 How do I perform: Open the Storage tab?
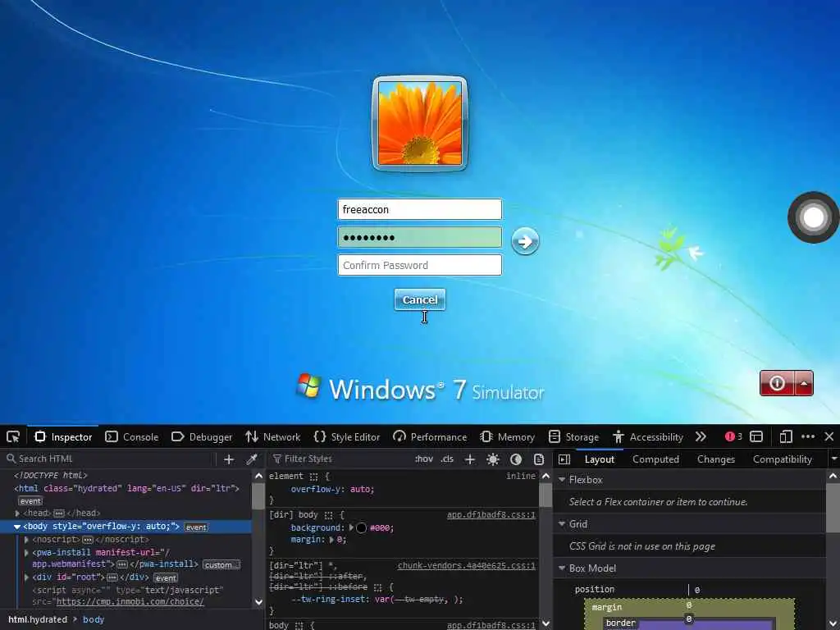click(x=573, y=437)
